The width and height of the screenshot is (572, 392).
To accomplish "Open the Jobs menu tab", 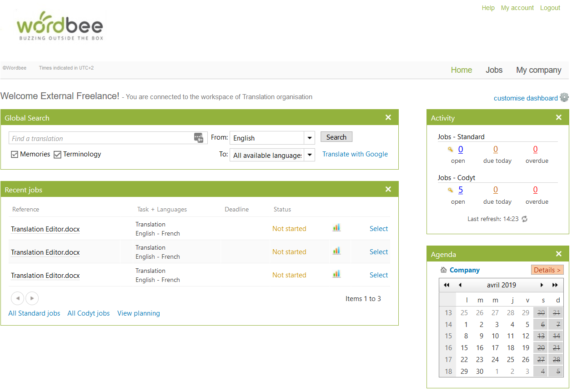I will [494, 70].
